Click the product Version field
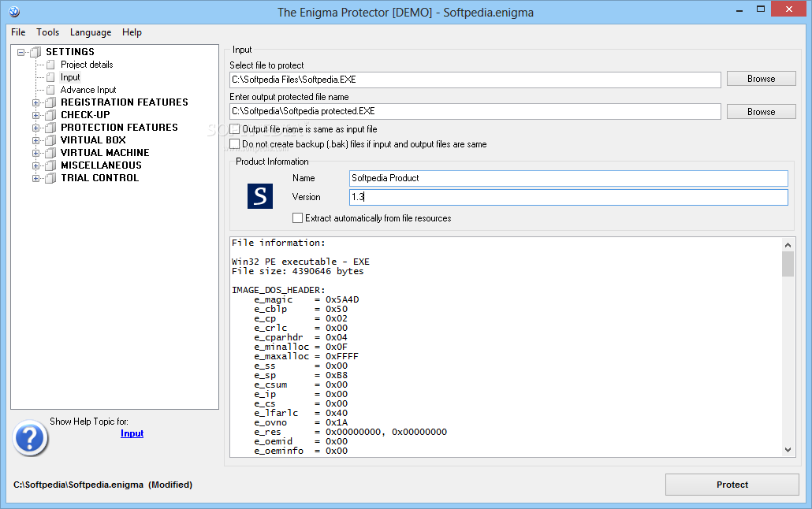812x509 pixels. (x=568, y=197)
